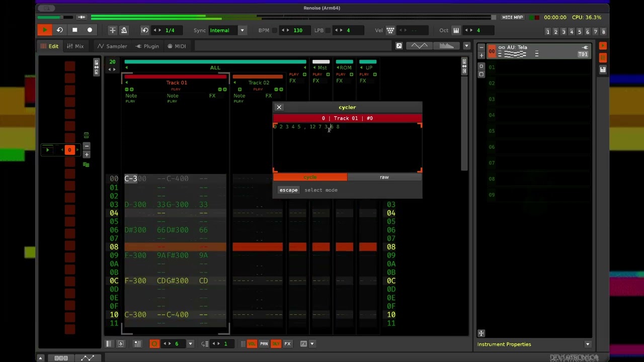644x362 pixels.
Task: Toggle PAN column visibility
Action: pyautogui.click(x=264, y=344)
